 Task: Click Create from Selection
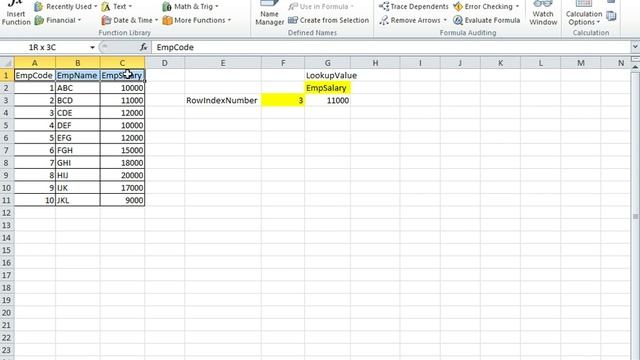328,20
